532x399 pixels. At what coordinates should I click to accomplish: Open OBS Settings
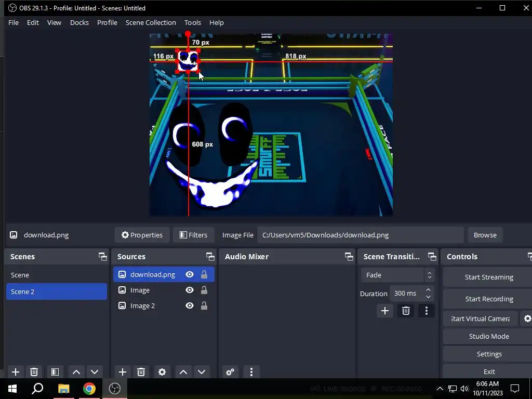tap(488, 354)
